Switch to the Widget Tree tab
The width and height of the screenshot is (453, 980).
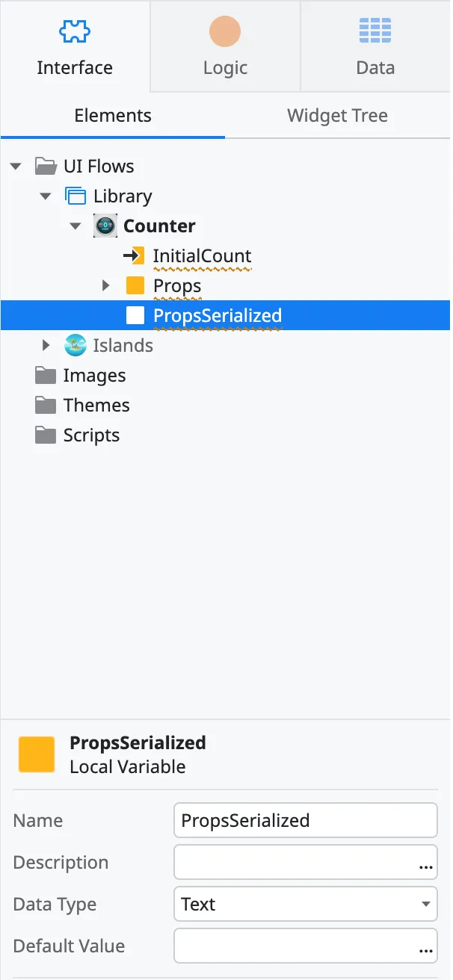(337, 116)
